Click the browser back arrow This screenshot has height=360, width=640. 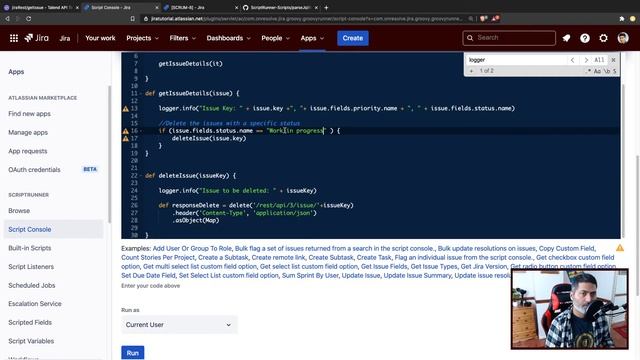tap(7, 19)
